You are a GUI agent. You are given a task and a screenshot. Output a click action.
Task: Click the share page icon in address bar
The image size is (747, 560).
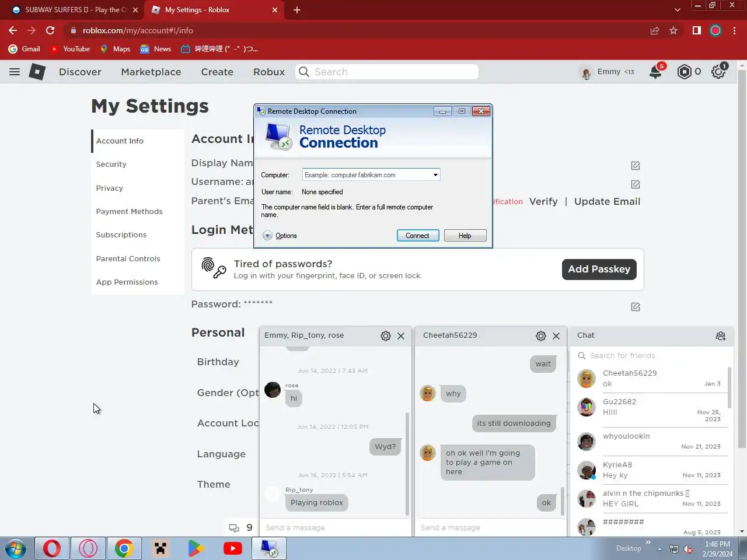point(655,30)
